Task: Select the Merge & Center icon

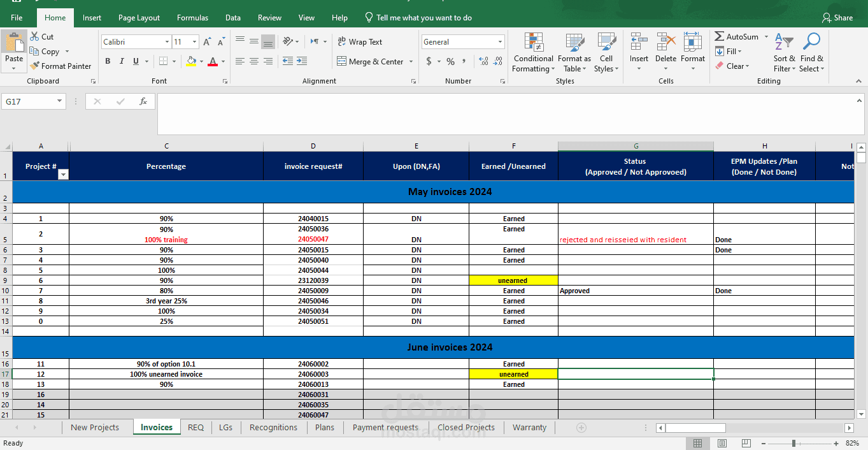Action: coord(343,61)
